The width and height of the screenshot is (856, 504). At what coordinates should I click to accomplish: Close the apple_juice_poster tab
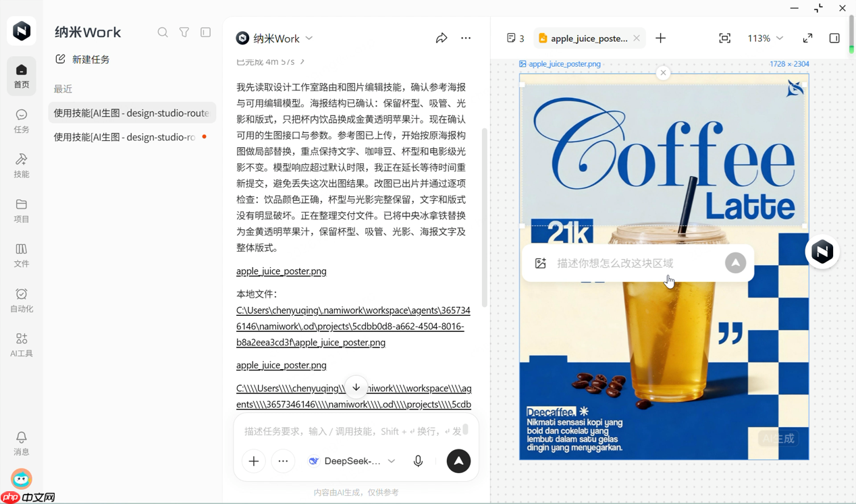click(637, 38)
